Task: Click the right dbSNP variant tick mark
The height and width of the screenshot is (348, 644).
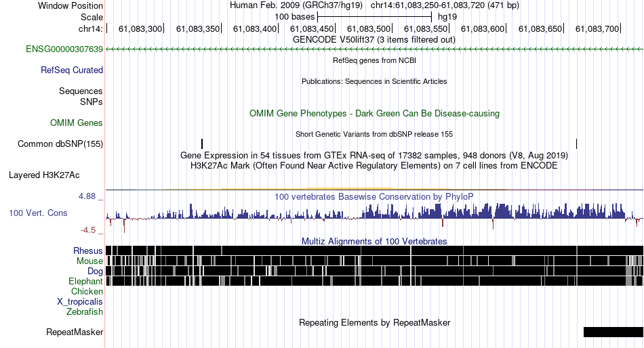Action: click(577, 144)
